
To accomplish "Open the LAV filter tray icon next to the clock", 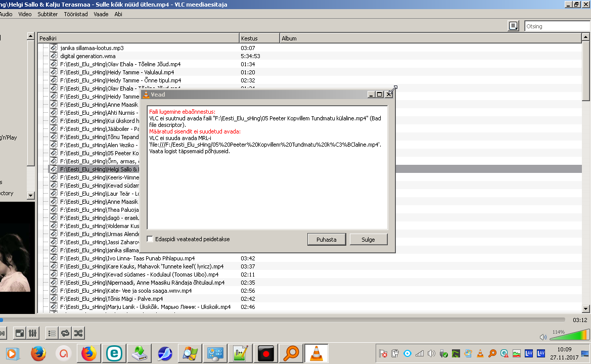I will [541, 353].
